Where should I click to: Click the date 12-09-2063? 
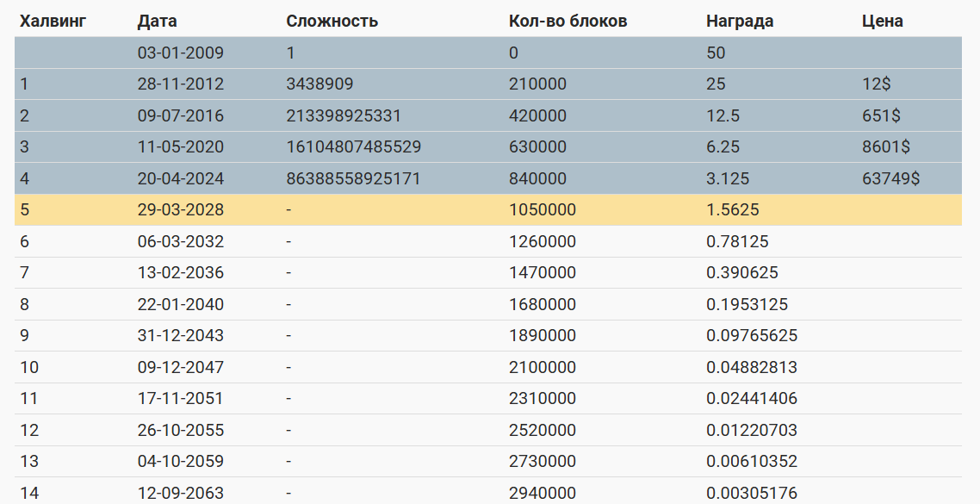pos(180,494)
